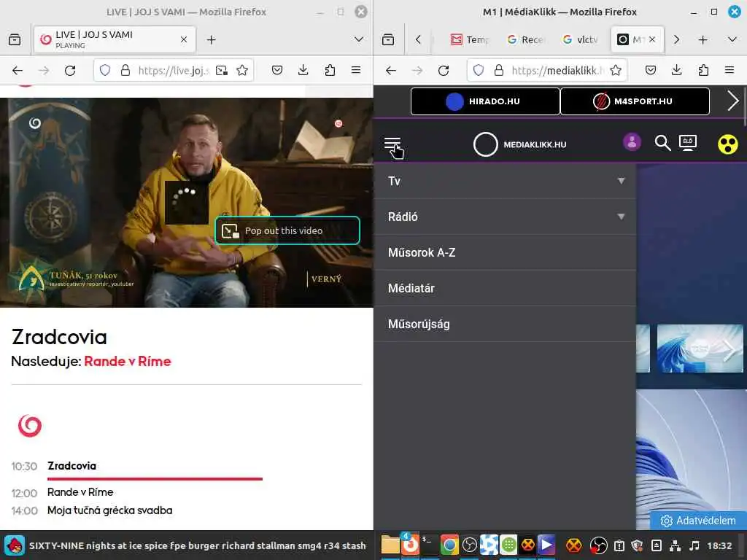The image size is (747, 560).
Task: Reload the JOJ live page
Action: pos(70,71)
